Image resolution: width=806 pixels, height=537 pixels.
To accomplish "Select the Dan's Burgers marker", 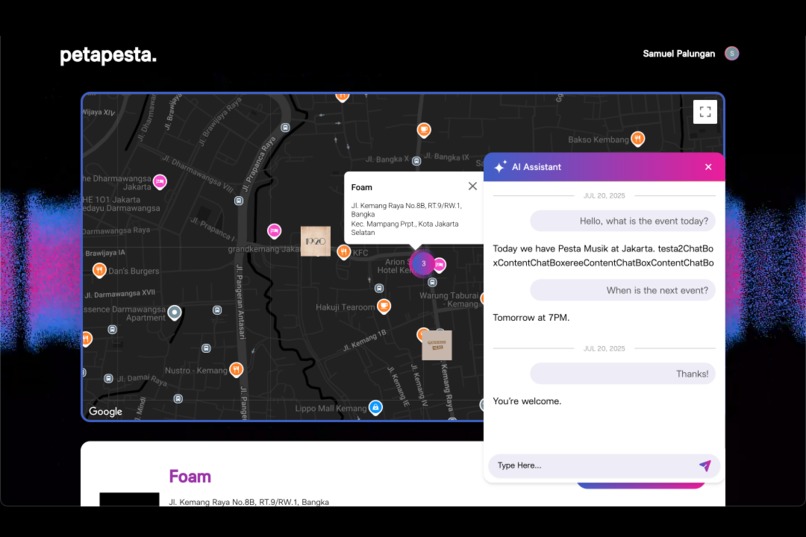I will (x=99, y=270).
